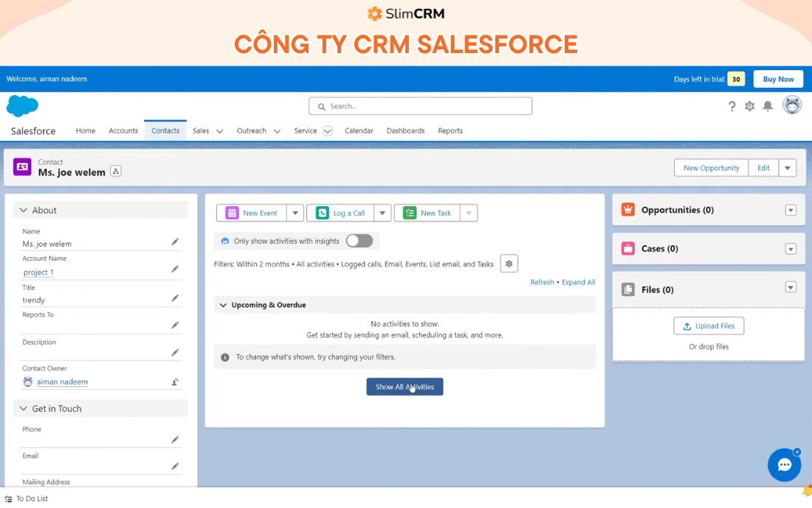The width and height of the screenshot is (812, 508).
Task: Open the Reports tab
Action: (450, 130)
